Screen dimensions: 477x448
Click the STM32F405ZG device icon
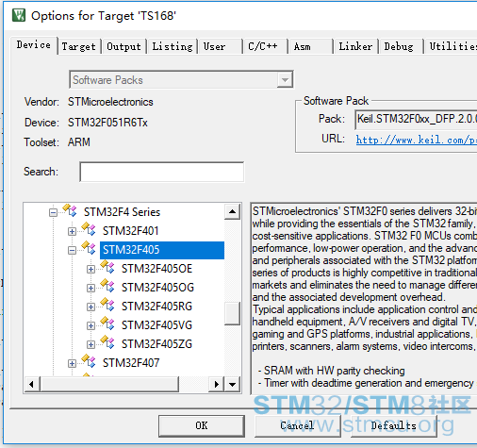coord(107,342)
